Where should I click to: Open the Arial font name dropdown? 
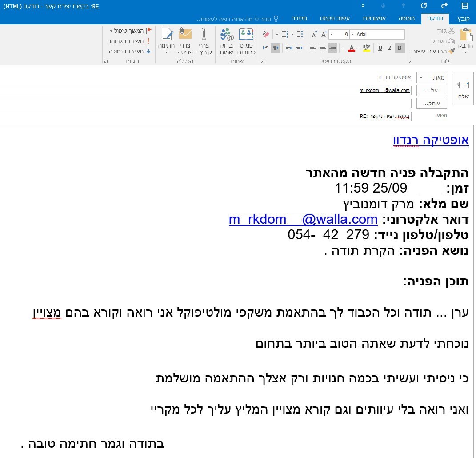click(x=353, y=35)
